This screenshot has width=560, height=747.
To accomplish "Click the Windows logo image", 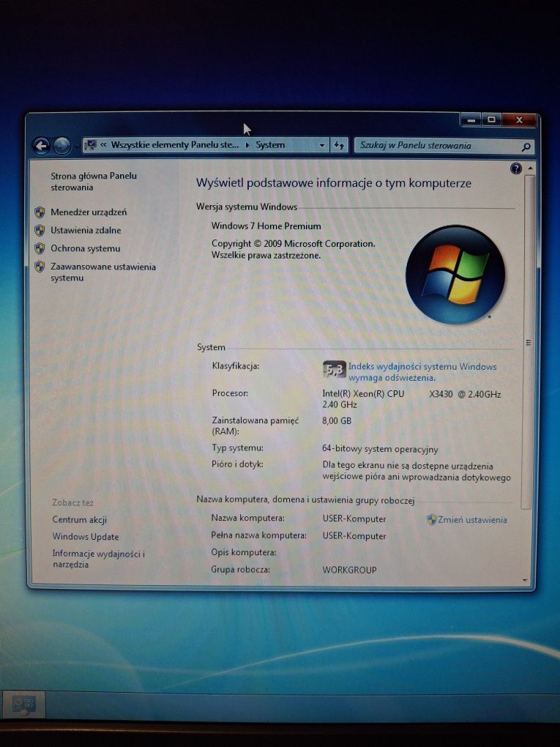I will click(x=455, y=275).
